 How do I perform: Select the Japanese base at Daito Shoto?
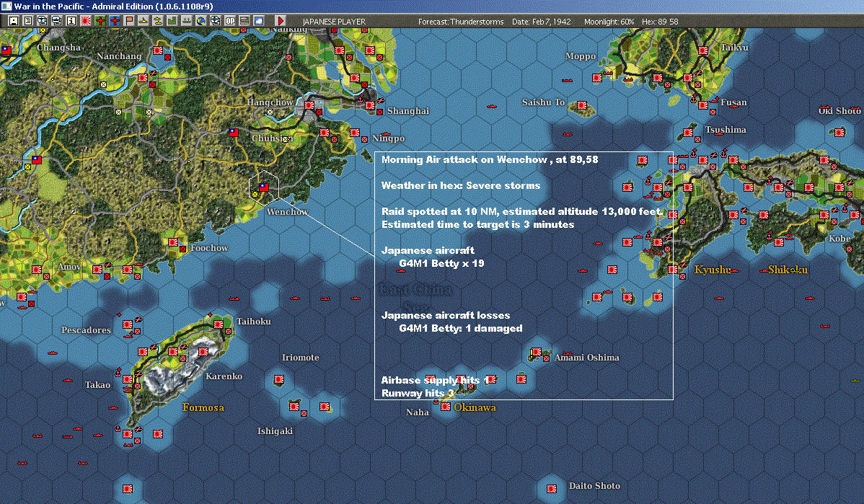[552, 489]
